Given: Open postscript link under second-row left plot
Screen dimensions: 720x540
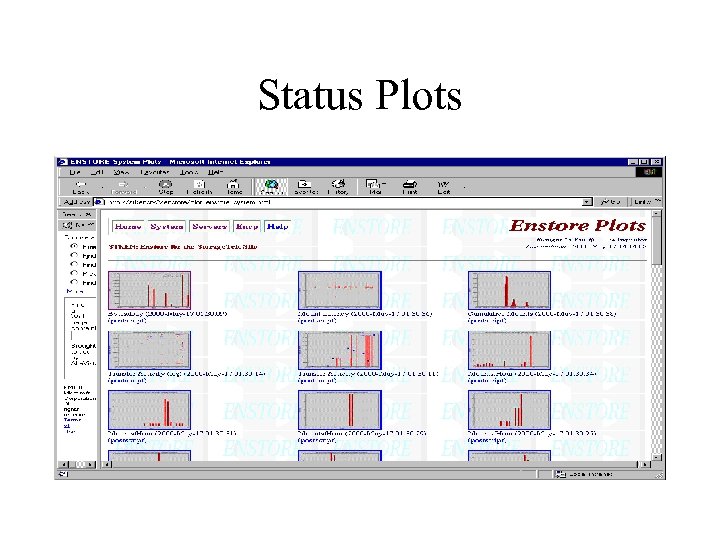Looking at the screenshot, I should 127,381.
